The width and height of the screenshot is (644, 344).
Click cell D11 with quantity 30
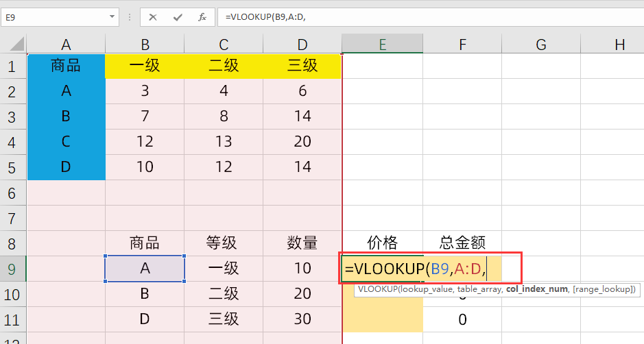(x=302, y=319)
